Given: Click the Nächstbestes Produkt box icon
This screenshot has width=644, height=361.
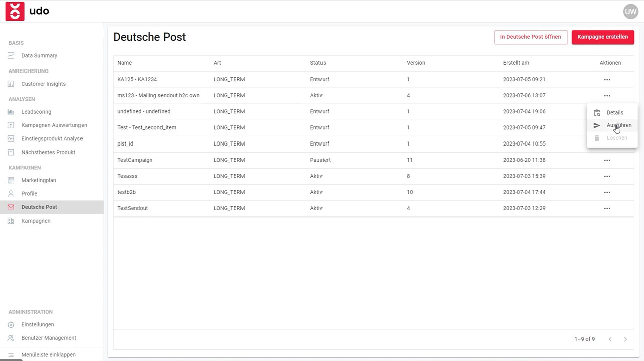Looking at the screenshot, I should [x=11, y=152].
